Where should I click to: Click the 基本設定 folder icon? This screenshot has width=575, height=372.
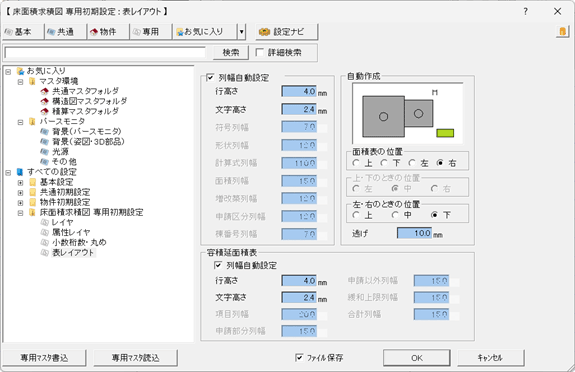[x=33, y=182]
